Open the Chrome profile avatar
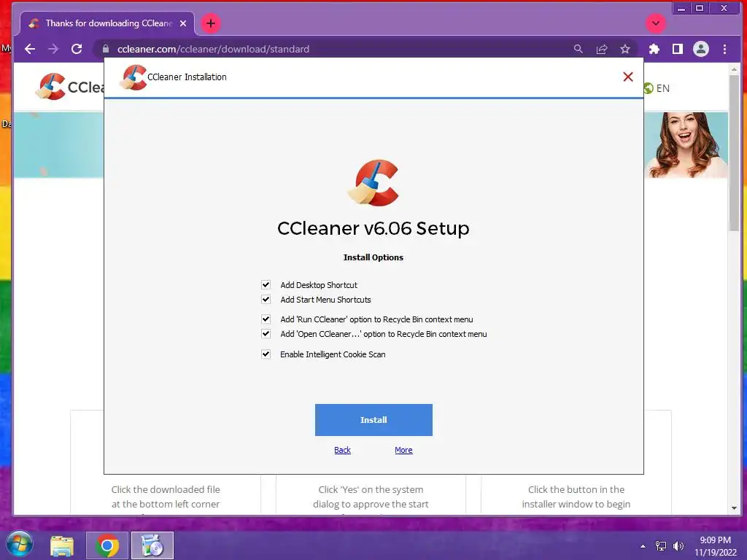This screenshot has height=560, width=747. 701,49
